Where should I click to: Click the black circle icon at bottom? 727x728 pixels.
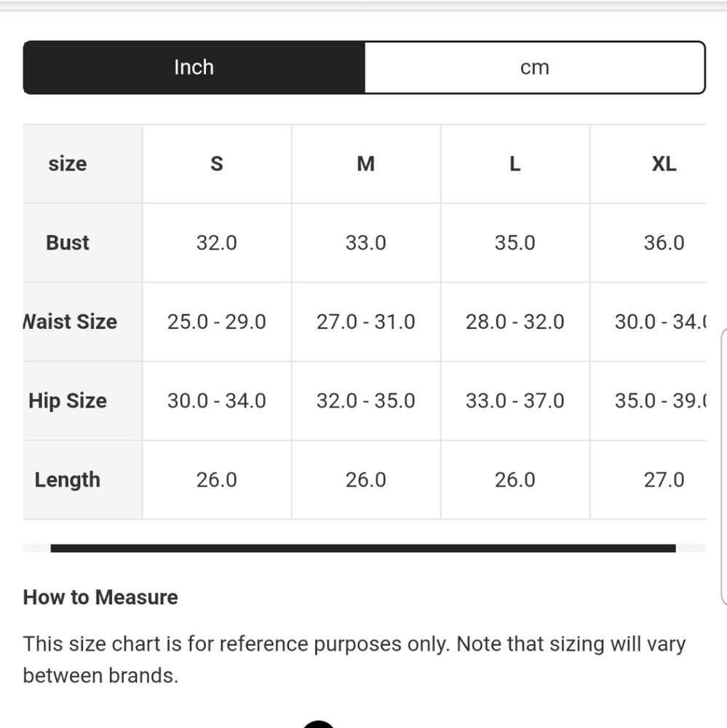click(319, 724)
